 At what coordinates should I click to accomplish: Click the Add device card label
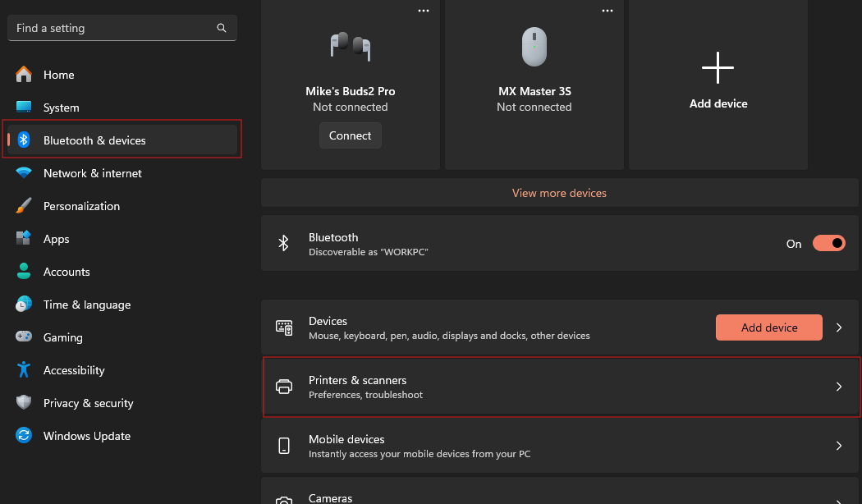718,103
